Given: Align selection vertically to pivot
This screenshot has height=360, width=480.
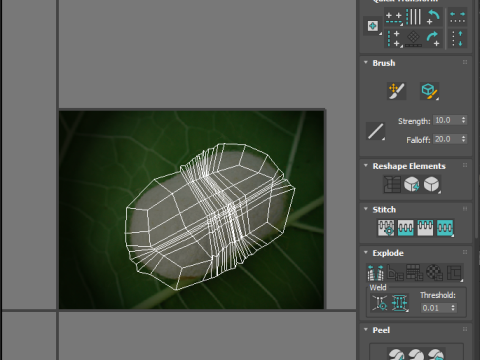Looking at the screenshot, I should [394, 39].
